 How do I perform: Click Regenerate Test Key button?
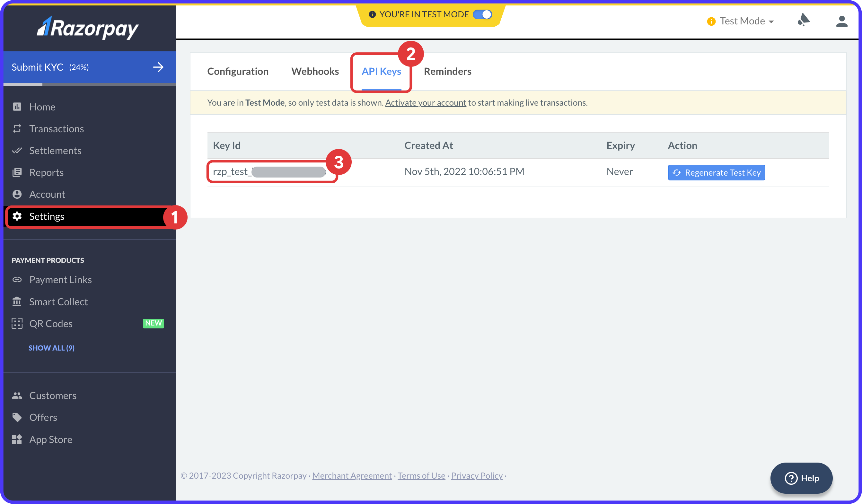[716, 172]
